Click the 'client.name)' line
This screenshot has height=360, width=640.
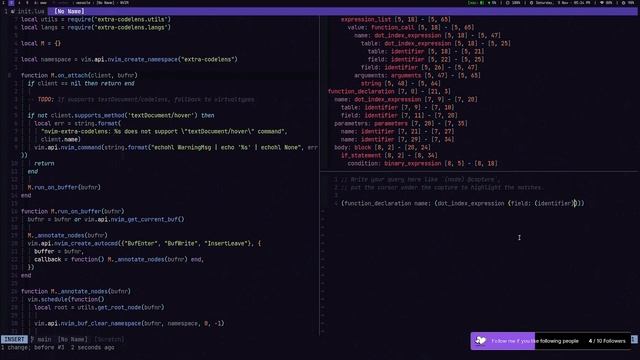[60, 139]
